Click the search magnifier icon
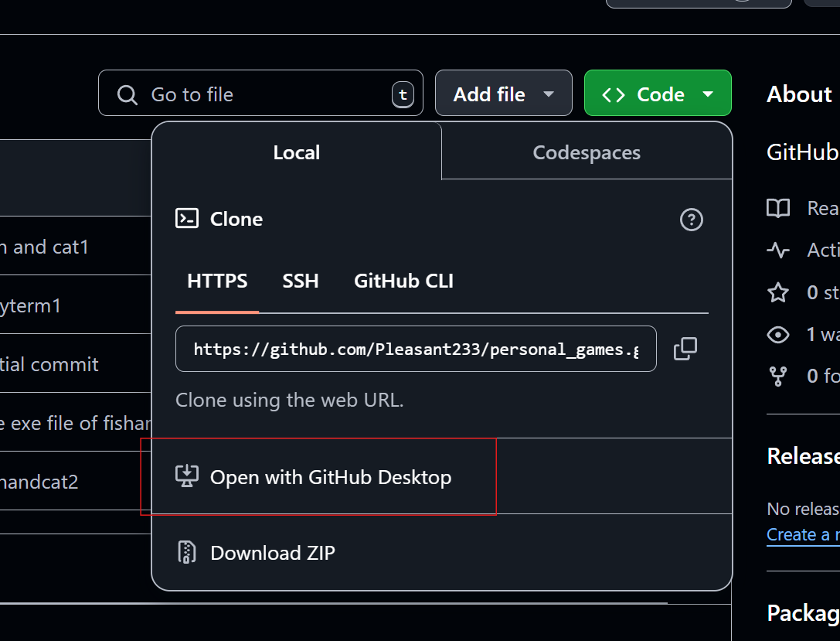840x641 pixels. pyautogui.click(x=127, y=94)
